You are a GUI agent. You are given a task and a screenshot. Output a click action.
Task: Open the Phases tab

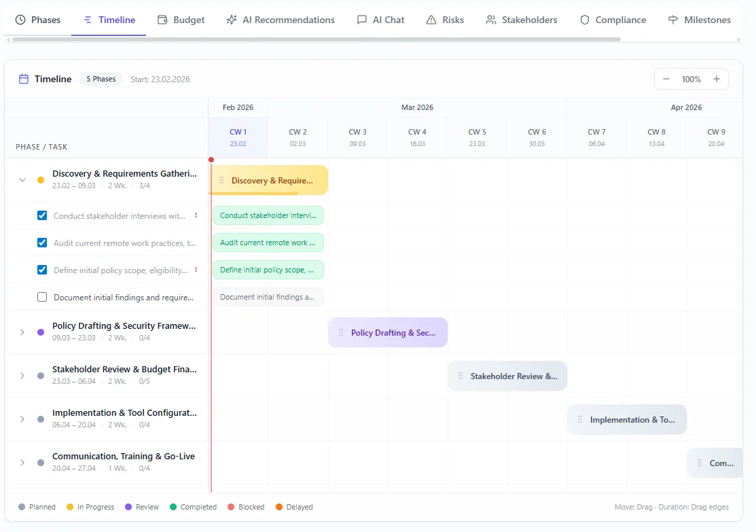[38, 20]
